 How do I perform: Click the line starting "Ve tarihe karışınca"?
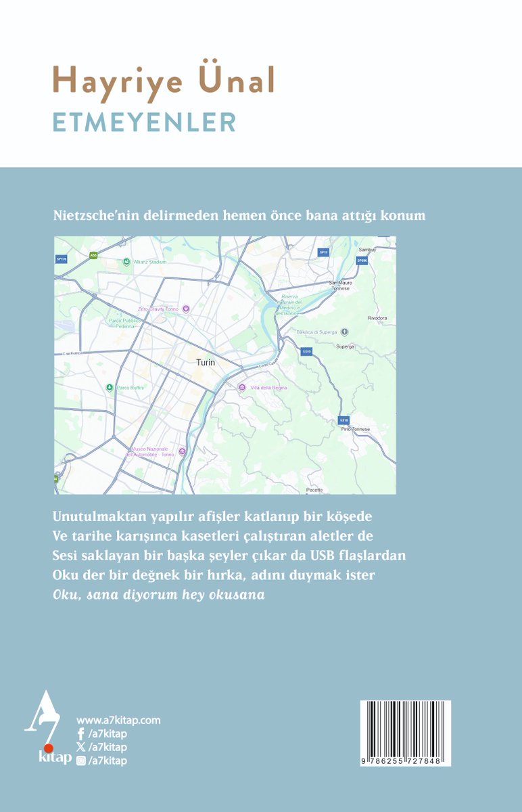pyautogui.click(x=213, y=535)
